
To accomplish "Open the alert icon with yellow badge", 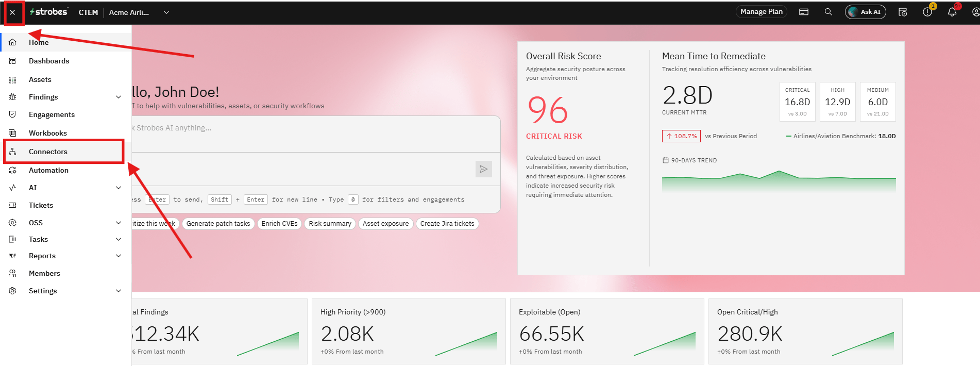I will (927, 11).
